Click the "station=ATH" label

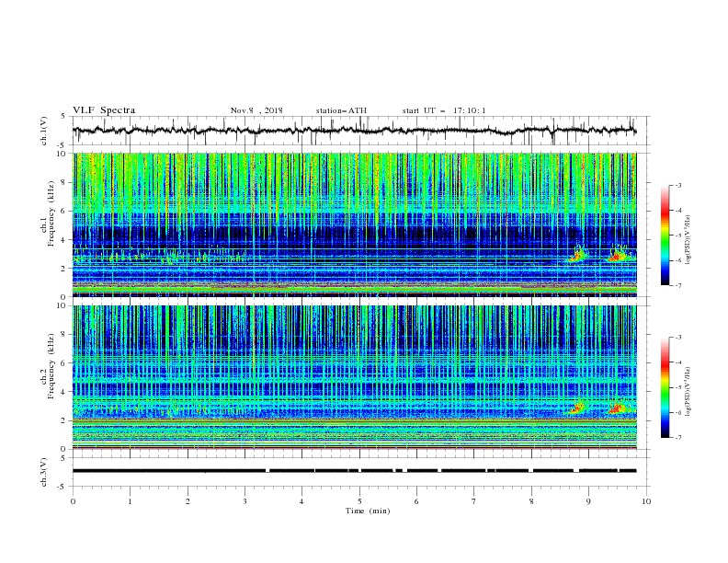coord(341,110)
